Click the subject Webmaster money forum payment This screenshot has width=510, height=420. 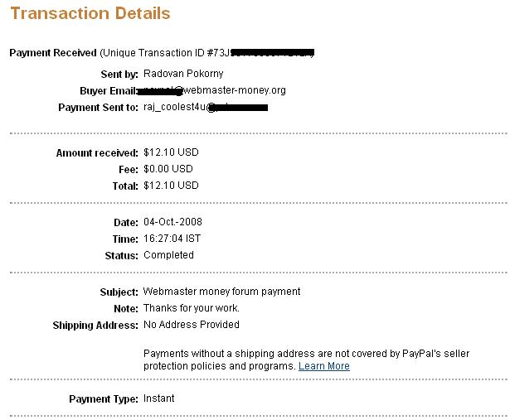(221, 292)
